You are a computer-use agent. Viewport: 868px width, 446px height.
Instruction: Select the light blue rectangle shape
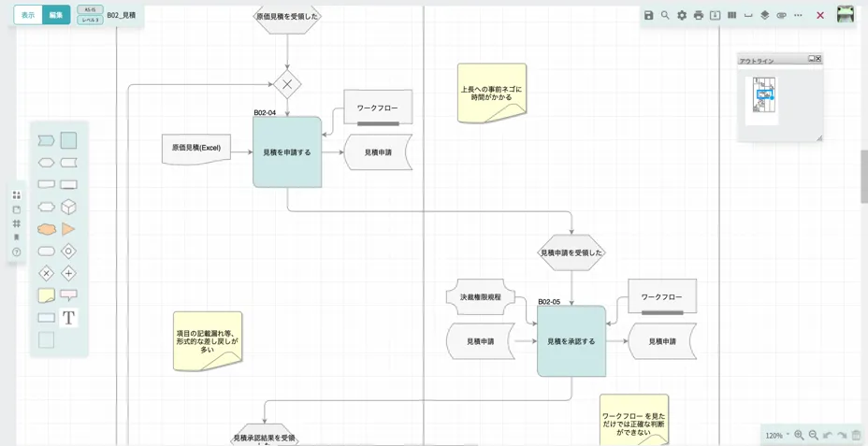click(47, 318)
